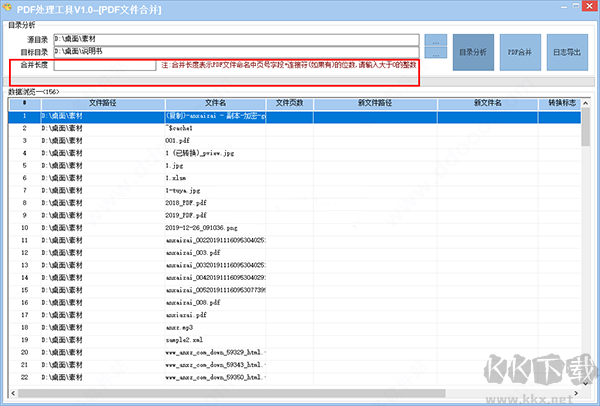Click the 新文件路径 column header
The height and width of the screenshot is (406, 600).
point(373,103)
